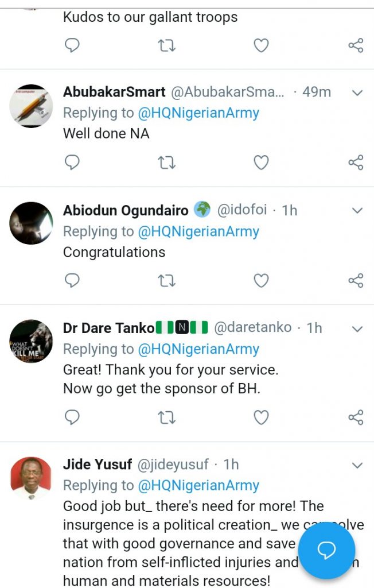The width and height of the screenshot is (374, 588).
Task: Open Jide Yusuf's profile name
Action: (98, 464)
